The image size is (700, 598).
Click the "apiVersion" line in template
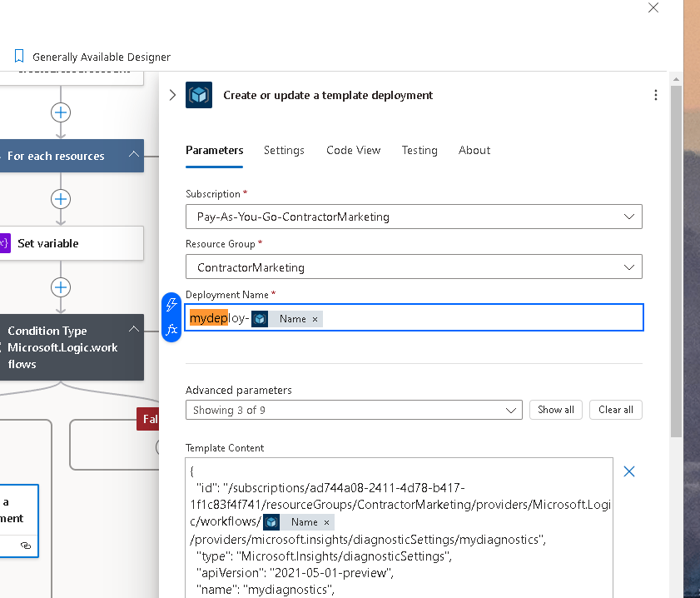coord(295,573)
